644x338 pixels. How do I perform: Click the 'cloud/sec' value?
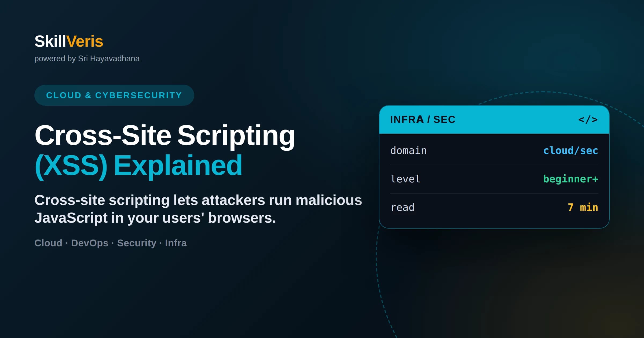(x=570, y=150)
